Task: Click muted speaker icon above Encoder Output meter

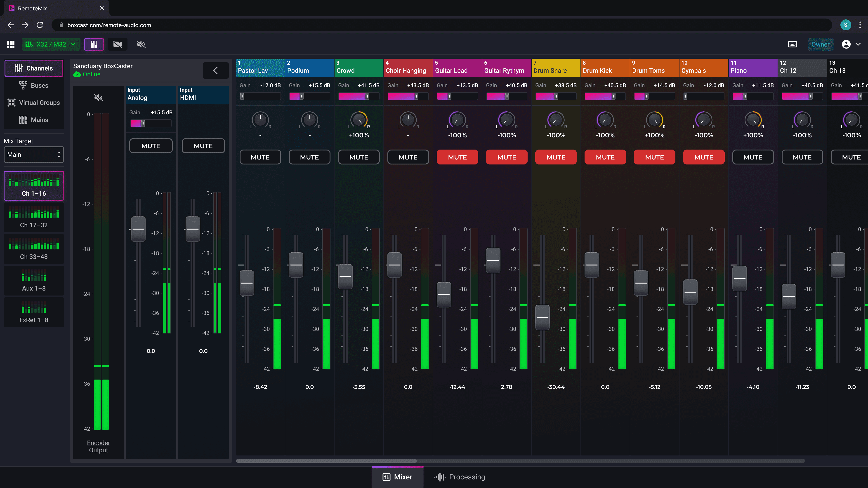Action: pyautogui.click(x=98, y=98)
